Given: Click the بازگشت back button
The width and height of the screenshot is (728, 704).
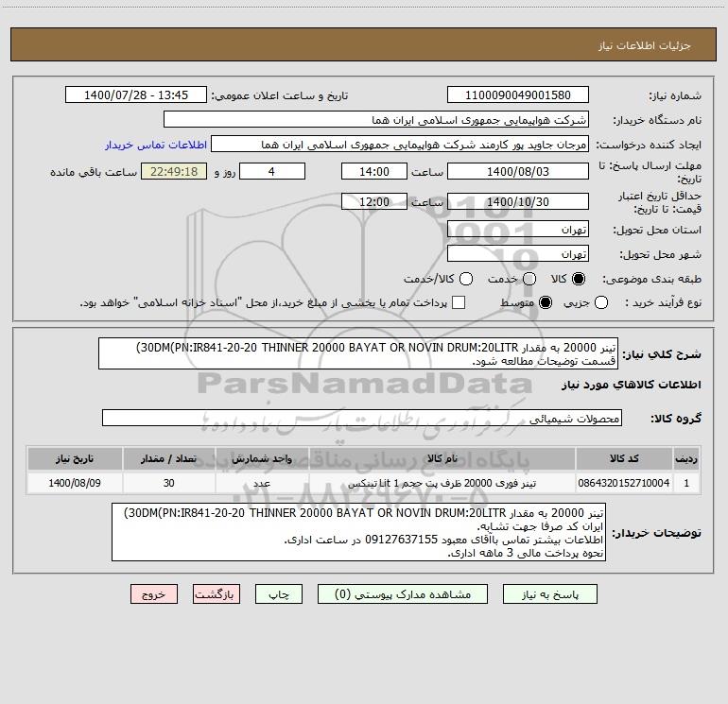Looking at the screenshot, I should click(217, 594).
